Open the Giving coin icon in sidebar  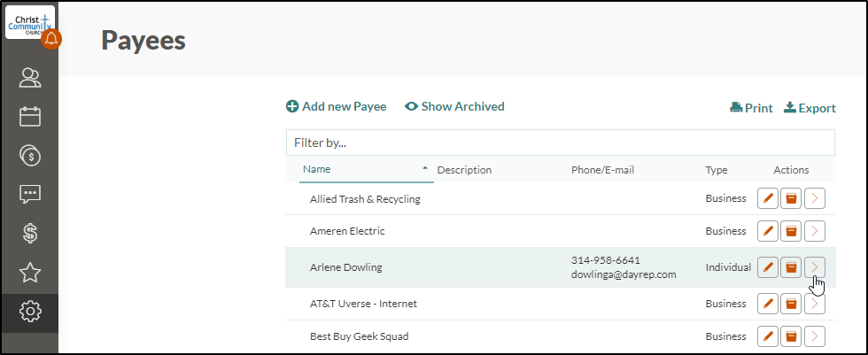[x=30, y=156]
